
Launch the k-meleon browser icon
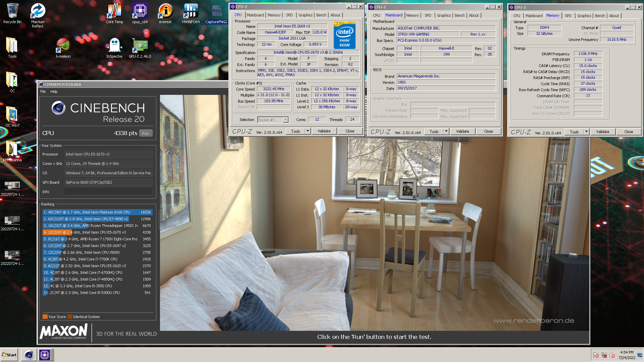(x=63, y=48)
